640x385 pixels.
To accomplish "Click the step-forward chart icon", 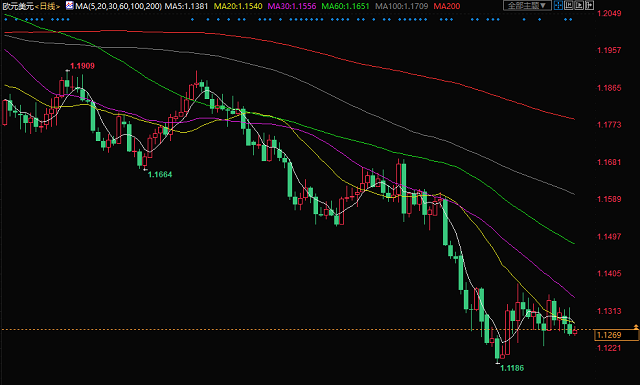I will 589,5.
